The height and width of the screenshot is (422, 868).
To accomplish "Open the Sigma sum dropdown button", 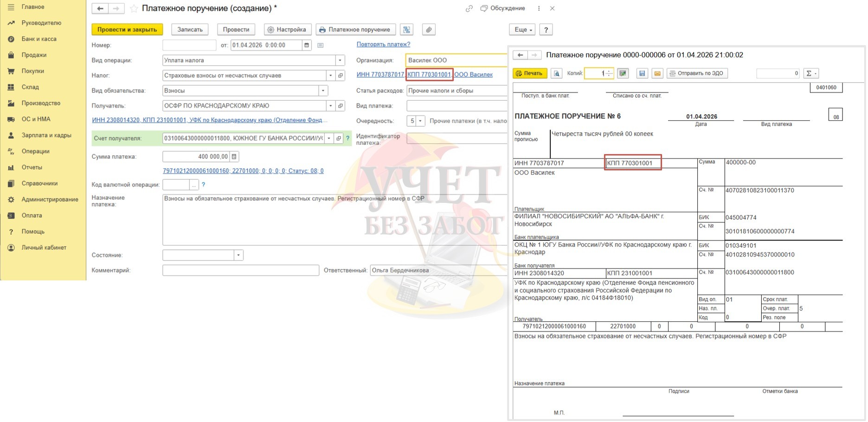I will point(811,73).
